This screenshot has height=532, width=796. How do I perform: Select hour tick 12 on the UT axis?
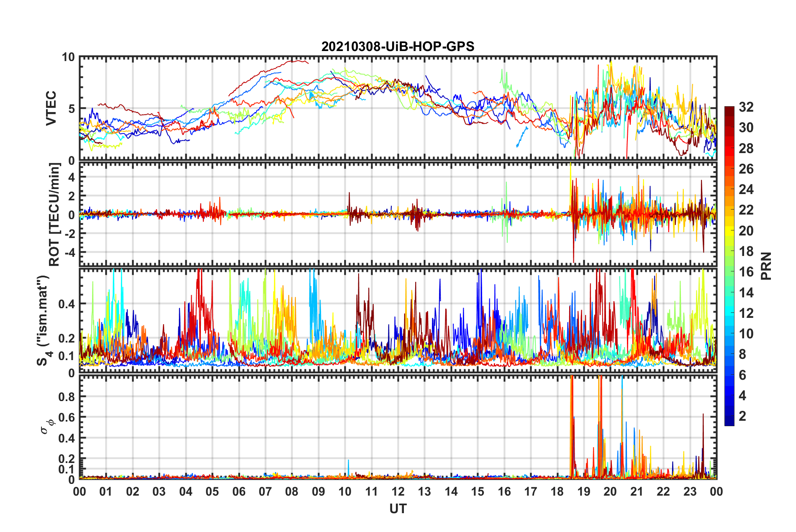point(398,491)
